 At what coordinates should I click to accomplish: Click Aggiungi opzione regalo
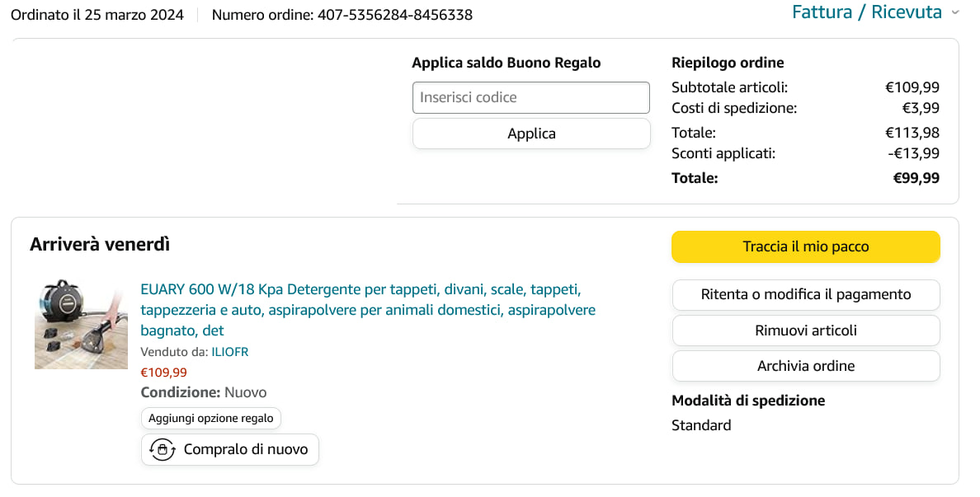pos(211,418)
